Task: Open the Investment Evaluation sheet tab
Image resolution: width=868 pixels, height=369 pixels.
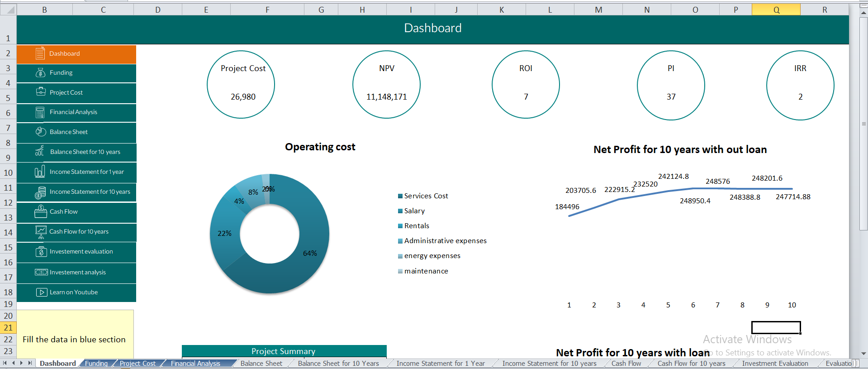Action: tap(775, 364)
